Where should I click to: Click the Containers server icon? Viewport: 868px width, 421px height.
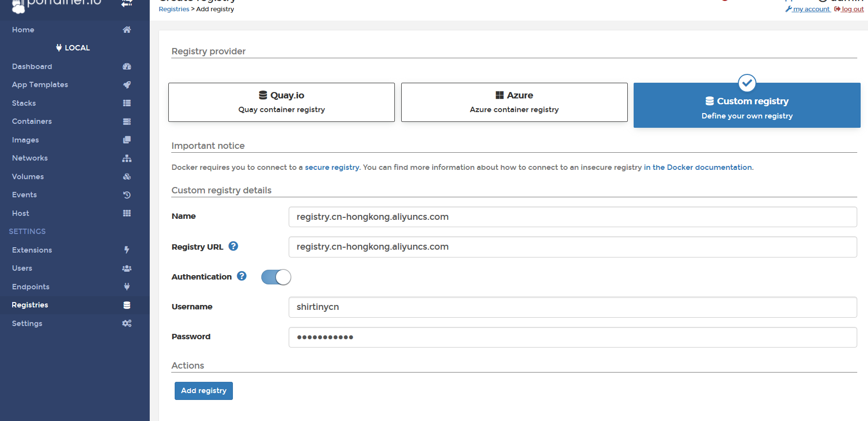127,121
